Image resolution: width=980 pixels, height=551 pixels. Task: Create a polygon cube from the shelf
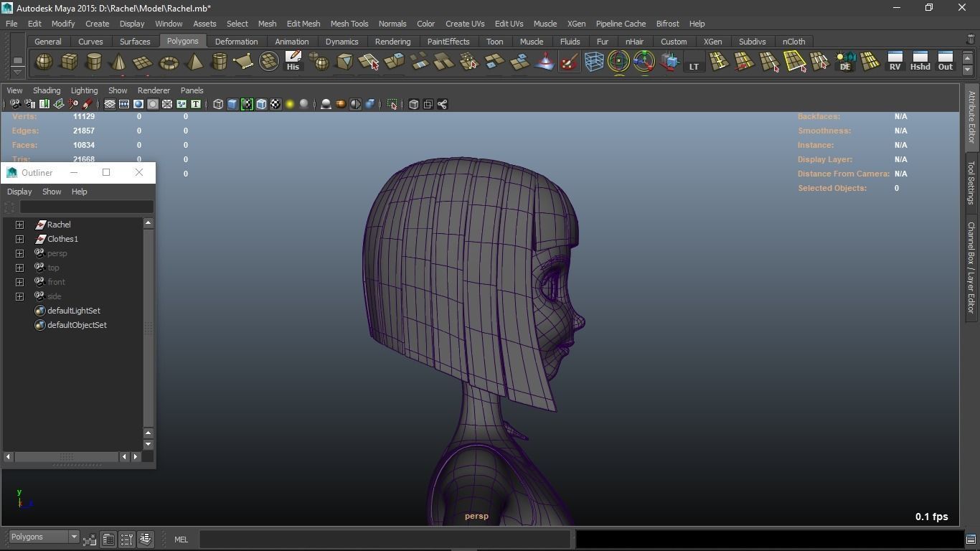69,62
